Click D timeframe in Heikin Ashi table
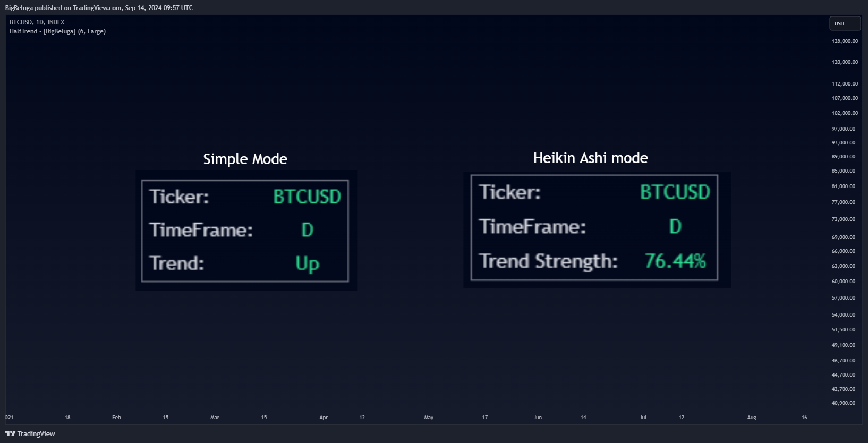Viewport: 868px width, 443px height. (x=675, y=227)
